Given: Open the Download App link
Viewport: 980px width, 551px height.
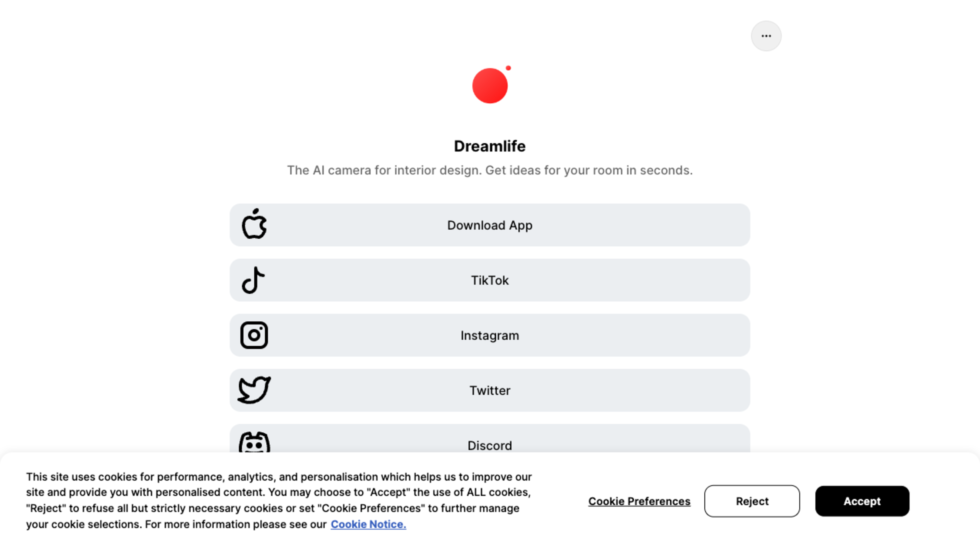Looking at the screenshot, I should [490, 225].
